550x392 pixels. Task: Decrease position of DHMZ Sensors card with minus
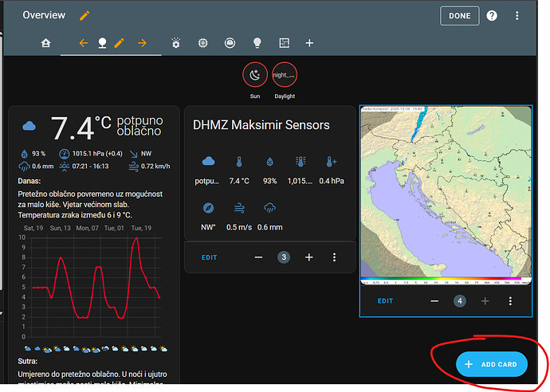coord(258,257)
